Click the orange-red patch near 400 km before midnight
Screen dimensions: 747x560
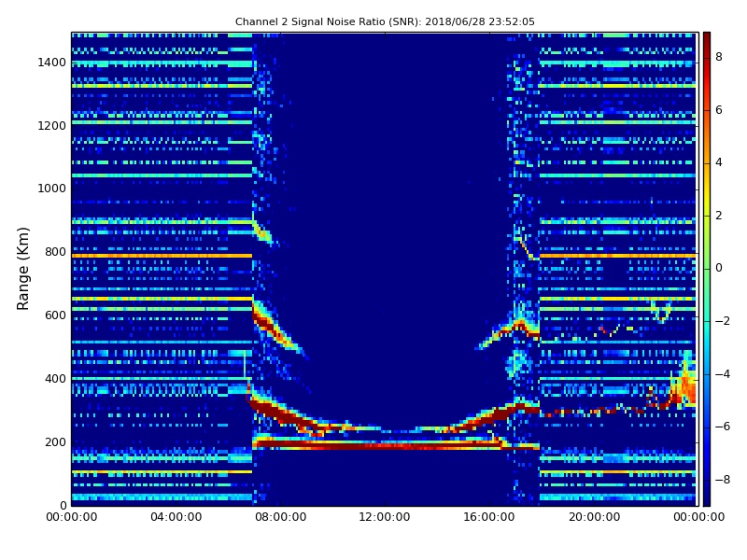click(x=686, y=384)
